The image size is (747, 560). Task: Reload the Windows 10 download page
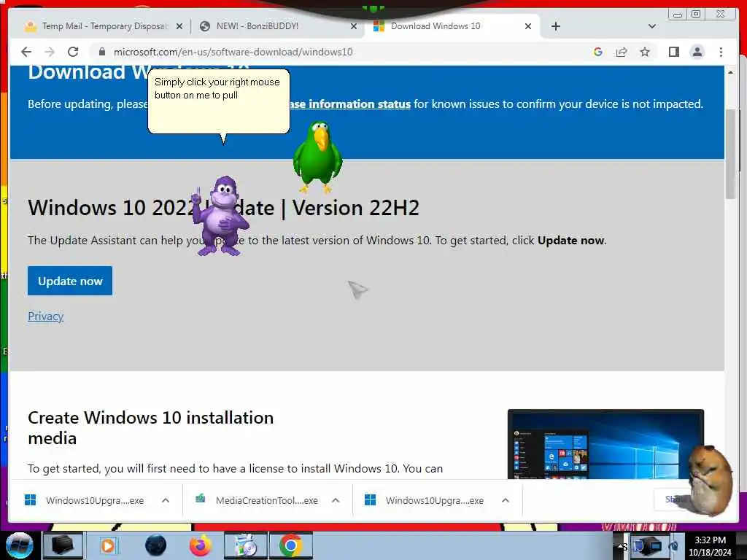(x=73, y=52)
